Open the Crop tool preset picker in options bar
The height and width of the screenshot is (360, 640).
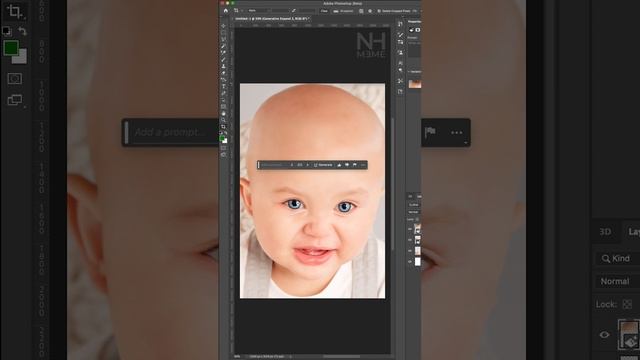pyautogui.click(x=238, y=11)
